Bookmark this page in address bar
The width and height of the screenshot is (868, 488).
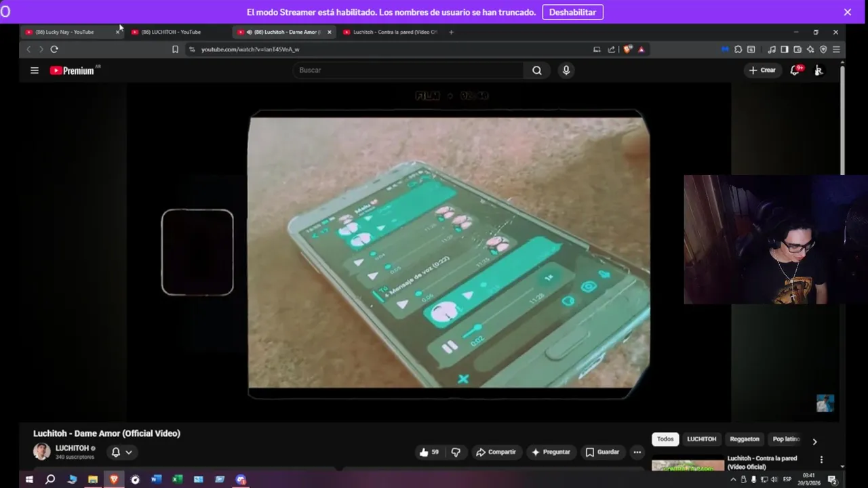tap(175, 49)
